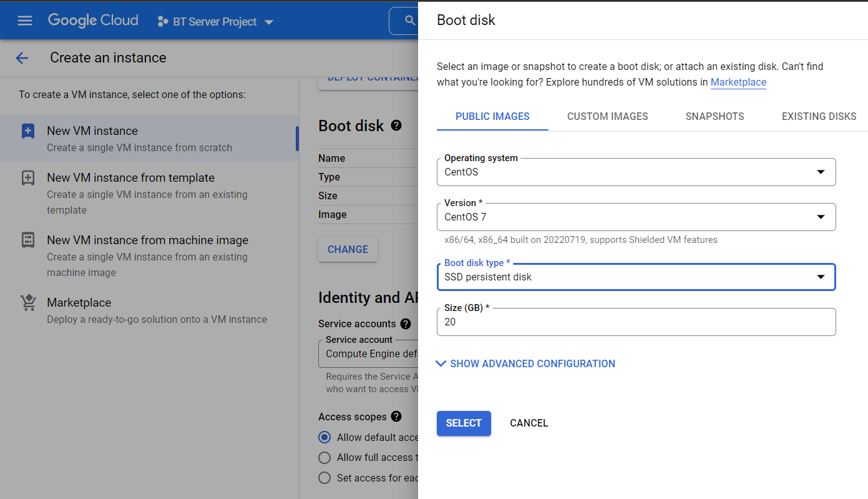Image resolution: width=868 pixels, height=499 pixels.
Task: Open Access scopes help icon
Action: (x=396, y=417)
